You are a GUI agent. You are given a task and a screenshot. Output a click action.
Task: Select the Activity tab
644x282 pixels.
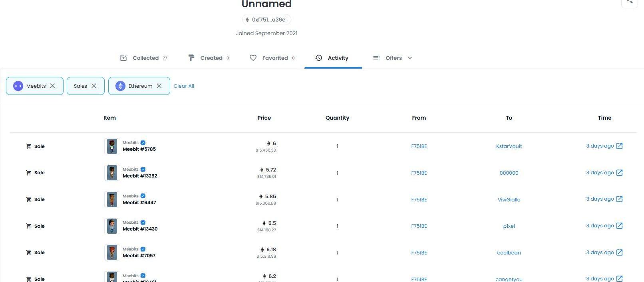333,58
